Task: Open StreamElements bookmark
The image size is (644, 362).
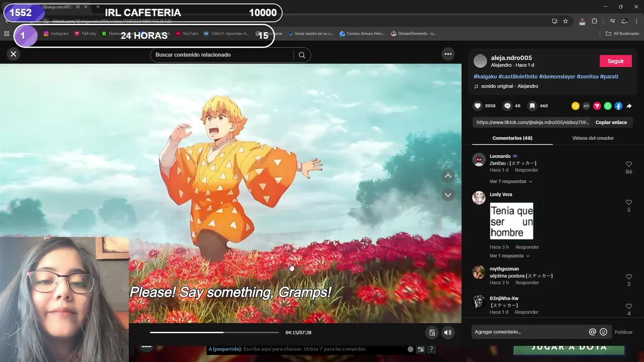Action: [x=414, y=34]
